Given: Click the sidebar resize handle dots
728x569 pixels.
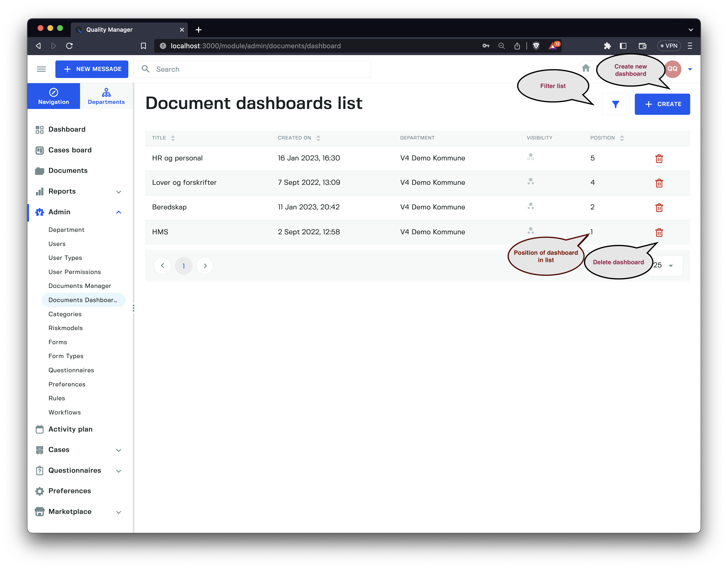Looking at the screenshot, I should [x=134, y=308].
